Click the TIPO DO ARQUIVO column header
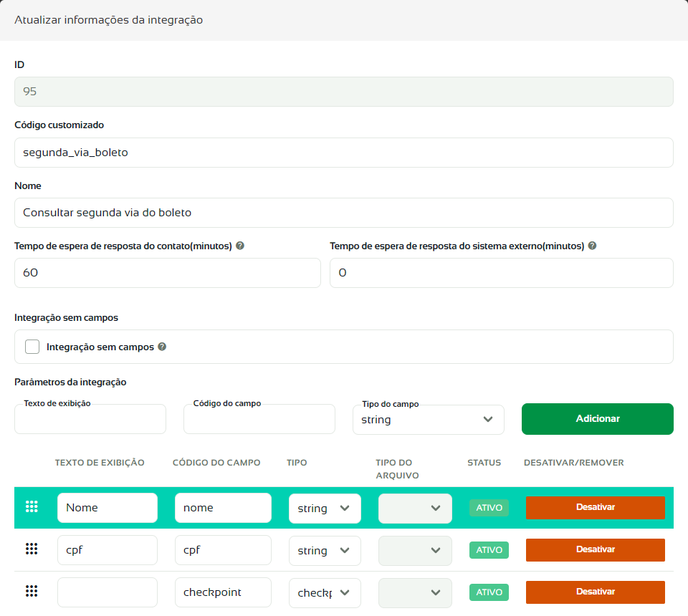Image resolution: width=688 pixels, height=616 pixels. coord(398,469)
